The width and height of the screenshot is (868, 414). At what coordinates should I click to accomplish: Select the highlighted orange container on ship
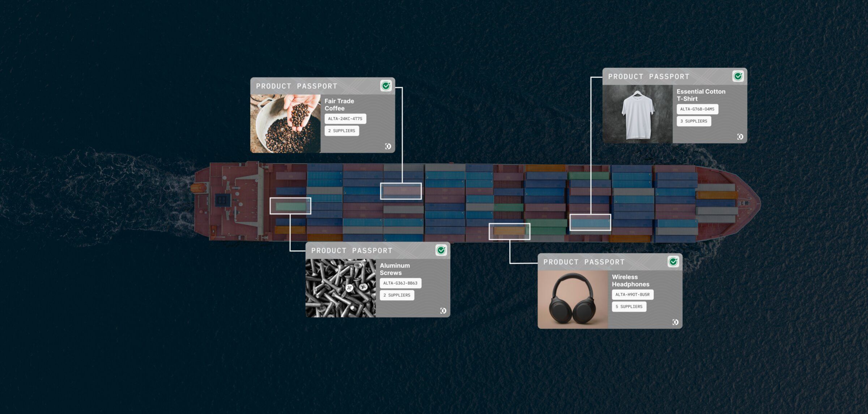[509, 231]
